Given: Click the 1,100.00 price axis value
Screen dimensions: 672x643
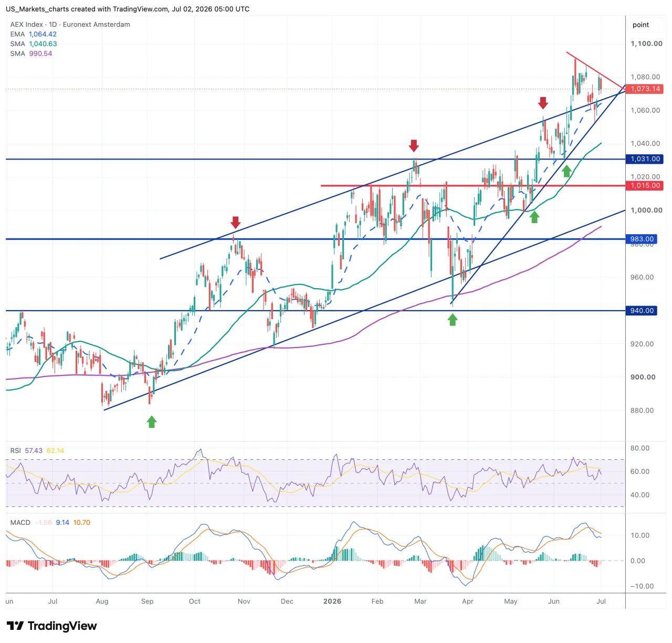Looking at the screenshot, I should 646,44.
